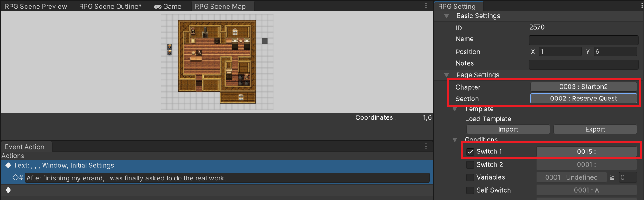Open the Variables selector 0001 : Undefined
This screenshot has height=200, width=644.
point(571,177)
